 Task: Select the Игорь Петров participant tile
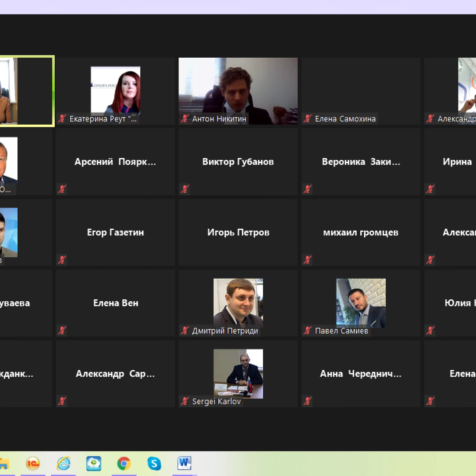pos(238,232)
